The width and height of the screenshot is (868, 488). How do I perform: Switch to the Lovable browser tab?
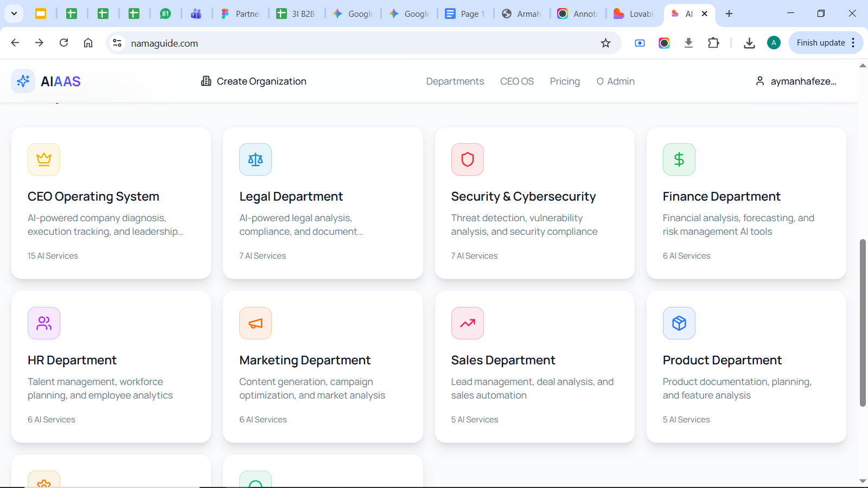634,14
